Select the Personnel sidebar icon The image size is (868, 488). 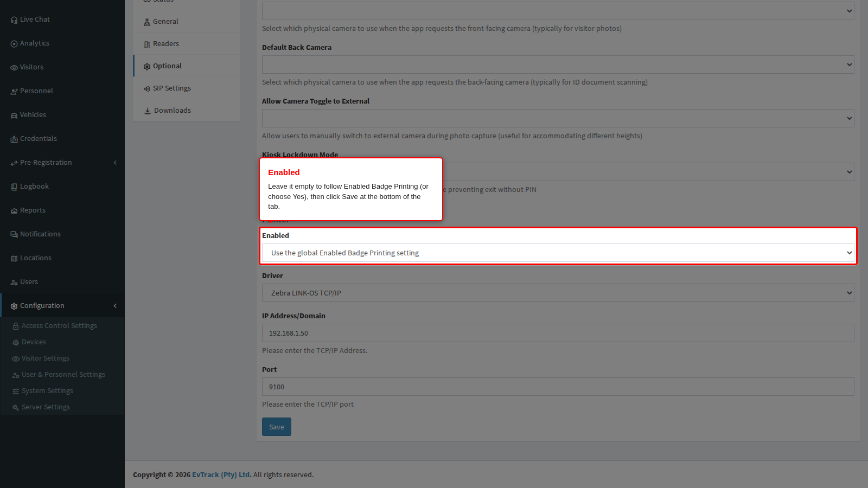pyautogui.click(x=14, y=92)
